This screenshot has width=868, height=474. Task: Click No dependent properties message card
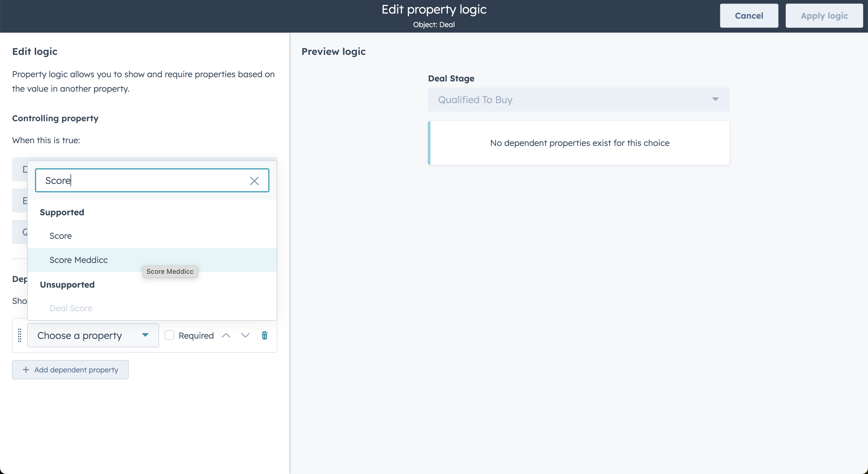click(x=580, y=143)
